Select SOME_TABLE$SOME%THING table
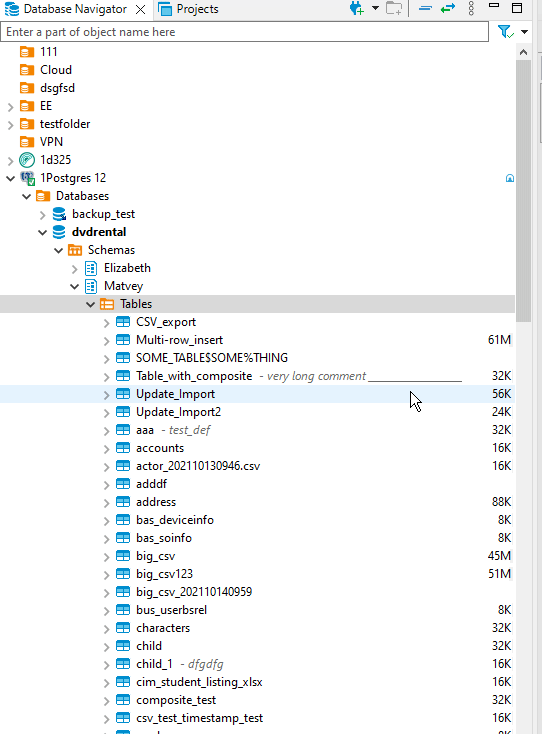Screen dimensions: 542x734 click(x=212, y=358)
